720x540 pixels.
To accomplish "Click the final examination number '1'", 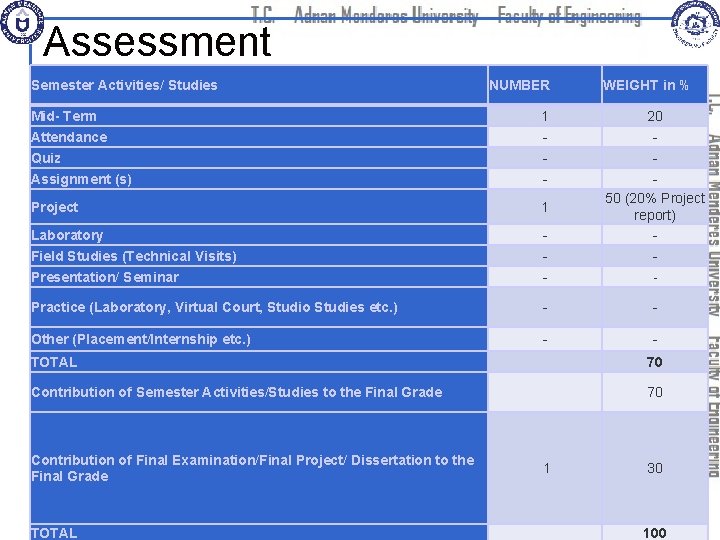I will coord(546,468).
